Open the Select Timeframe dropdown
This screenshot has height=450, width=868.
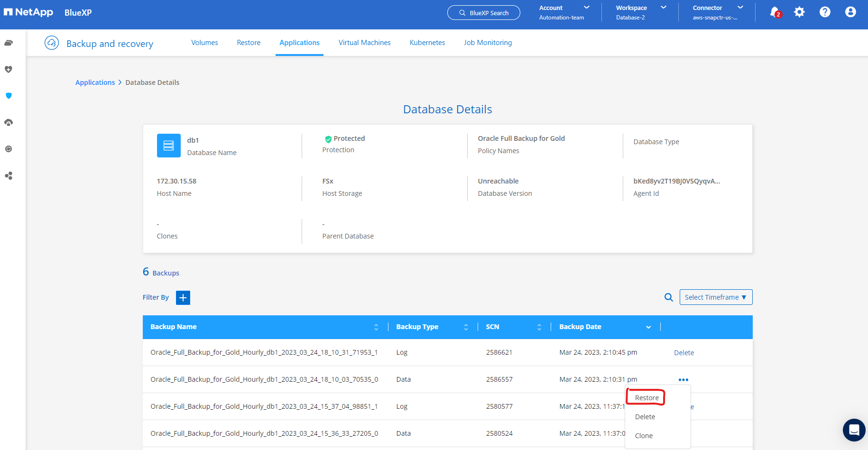point(716,297)
